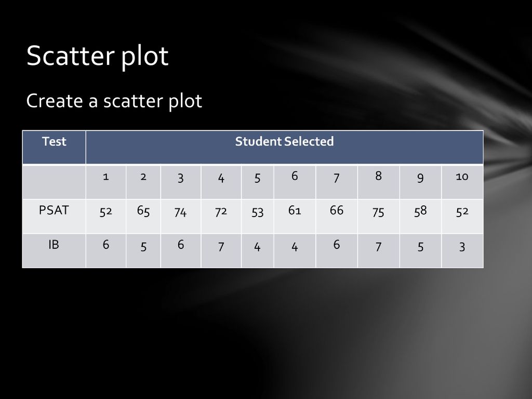Select student number 1 column cell

(x=106, y=177)
